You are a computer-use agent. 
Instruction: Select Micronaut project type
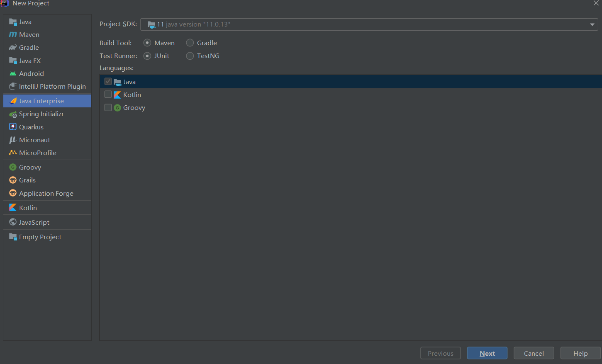47,140
